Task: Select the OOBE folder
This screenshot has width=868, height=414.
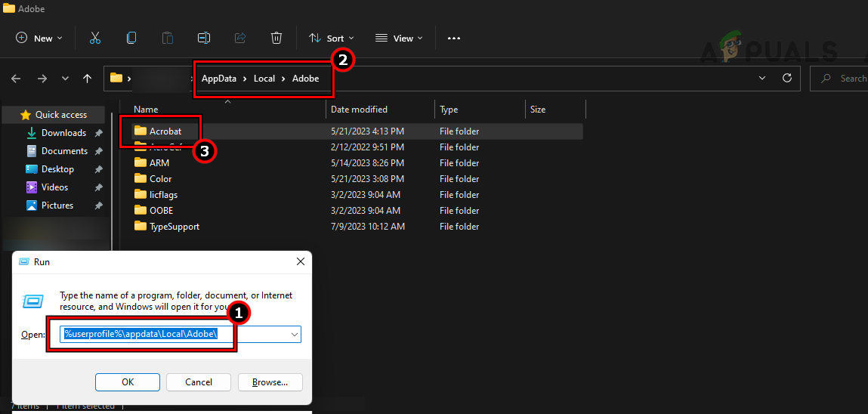Action: tap(162, 210)
